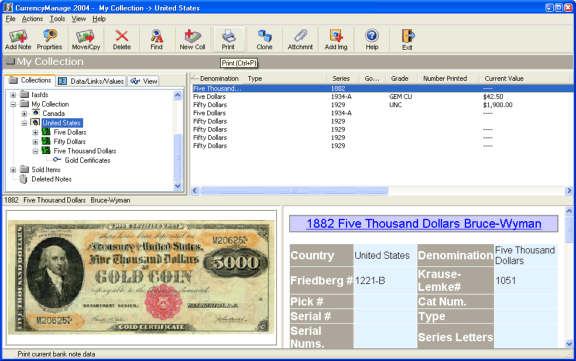Open the Actions menu
Image resolution: width=576 pixels, height=361 pixels.
coord(32,19)
